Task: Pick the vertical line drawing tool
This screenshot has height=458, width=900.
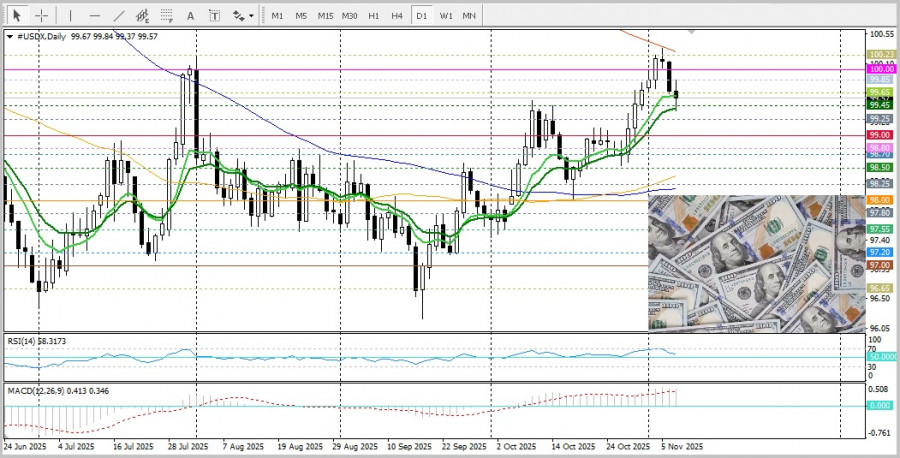Action: [70, 16]
